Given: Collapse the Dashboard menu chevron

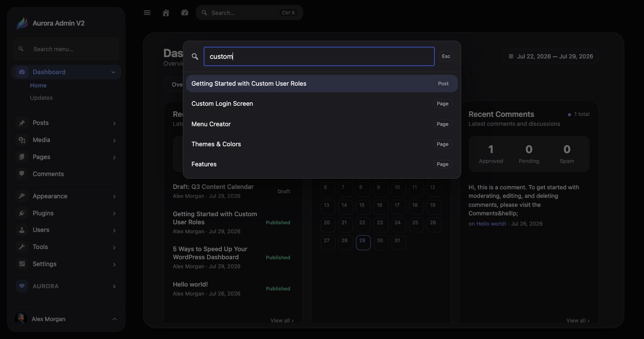Looking at the screenshot, I should click(x=113, y=72).
